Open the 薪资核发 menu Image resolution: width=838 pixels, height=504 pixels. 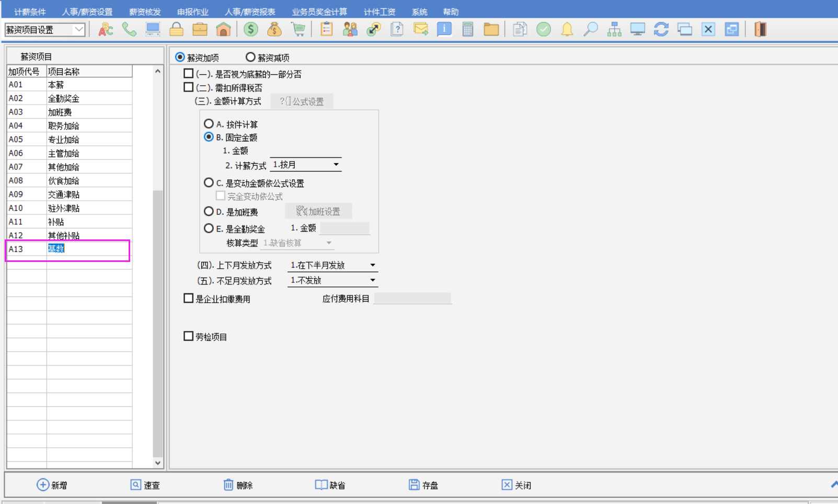145,12
